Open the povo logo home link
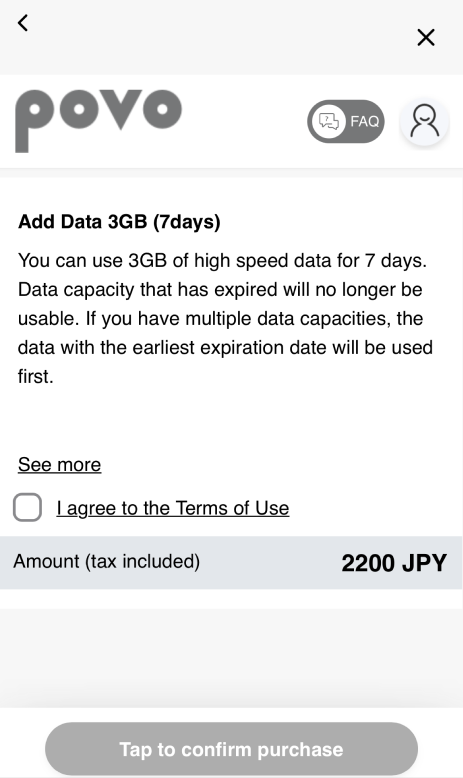This screenshot has width=463, height=778. pos(98,121)
